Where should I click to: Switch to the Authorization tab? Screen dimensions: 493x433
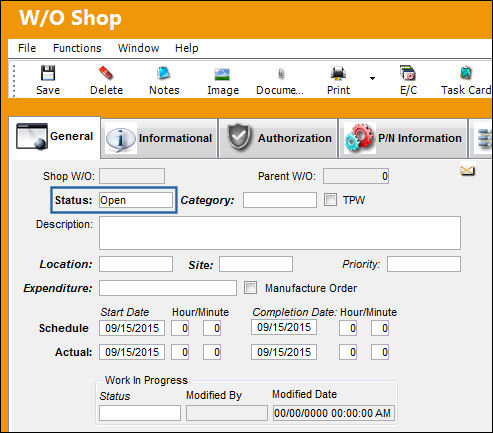278,138
